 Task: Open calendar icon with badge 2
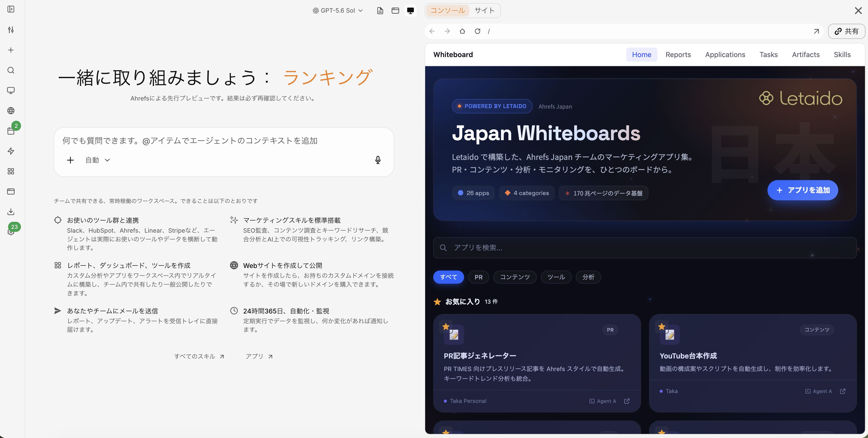pyautogui.click(x=11, y=131)
